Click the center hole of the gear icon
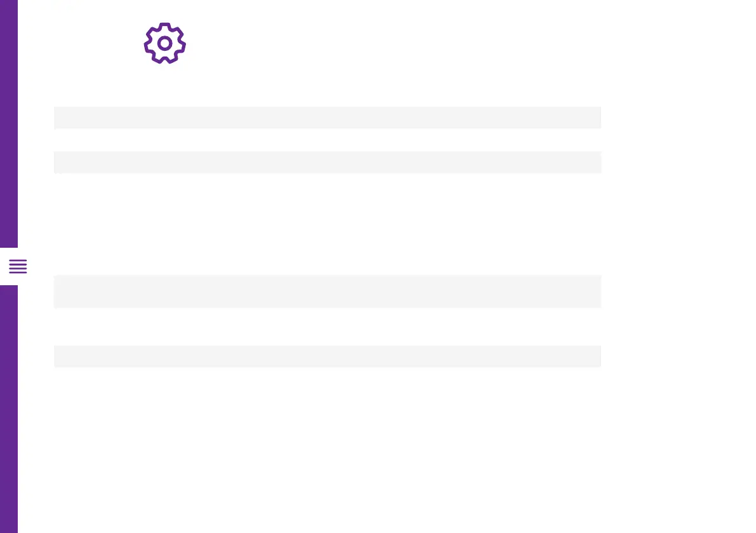Image resolution: width=756 pixels, height=533 pixels. (x=164, y=43)
